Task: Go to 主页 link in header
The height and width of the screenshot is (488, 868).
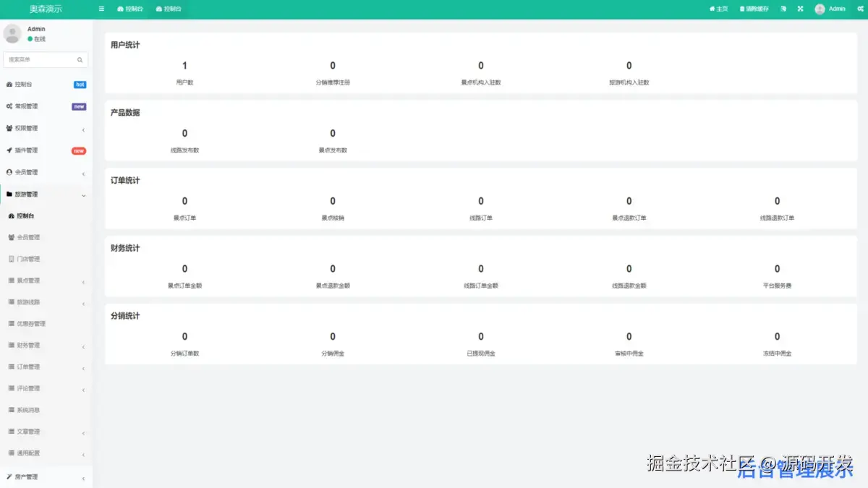Action: (x=718, y=9)
